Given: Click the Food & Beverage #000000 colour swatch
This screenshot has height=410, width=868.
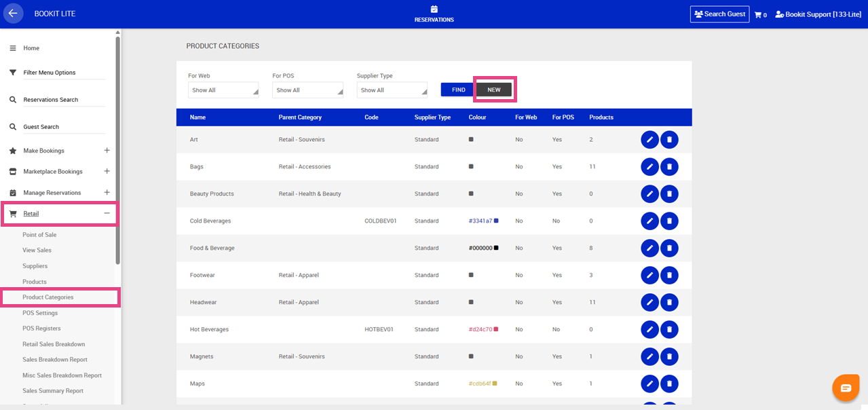Looking at the screenshot, I should (x=496, y=248).
